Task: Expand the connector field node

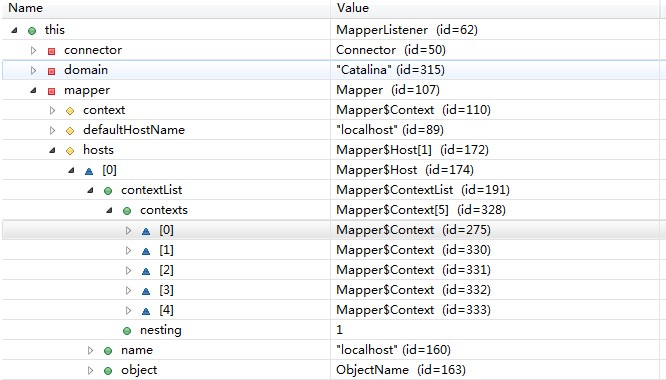Action: click(x=34, y=51)
